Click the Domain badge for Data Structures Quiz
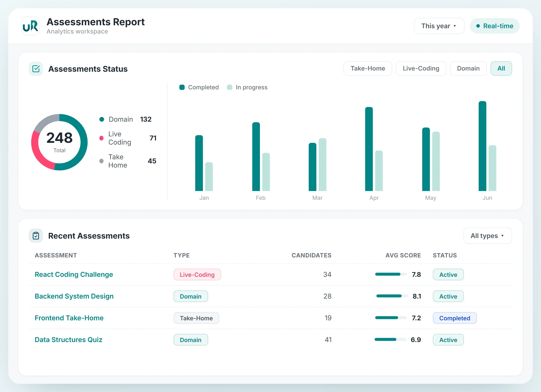The width and height of the screenshot is (541, 392). tap(191, 339)
